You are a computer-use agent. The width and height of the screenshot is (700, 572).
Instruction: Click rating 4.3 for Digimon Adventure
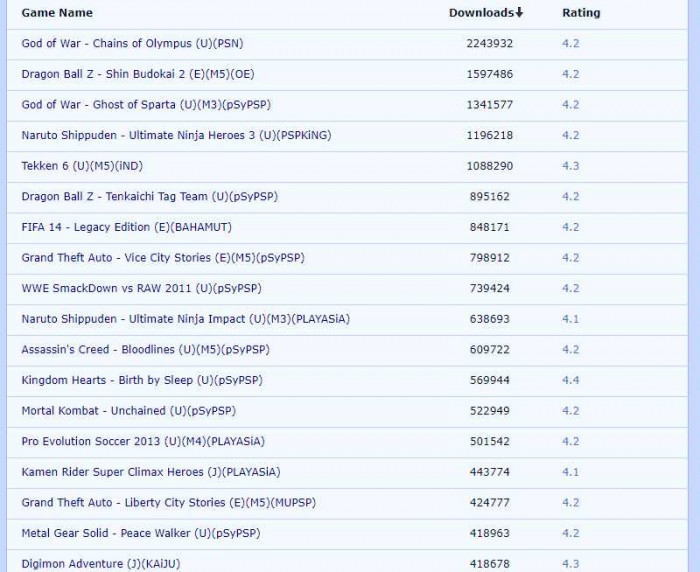point(571,564)
